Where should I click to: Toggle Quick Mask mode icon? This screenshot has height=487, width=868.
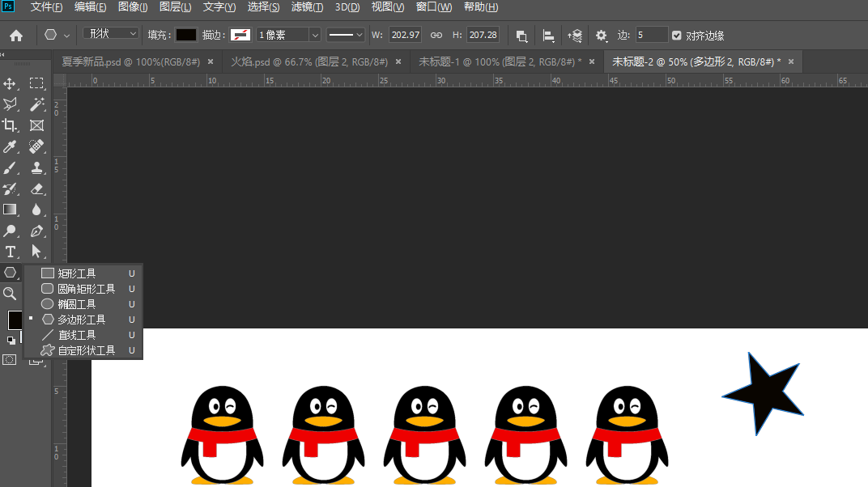coord(10,360)
